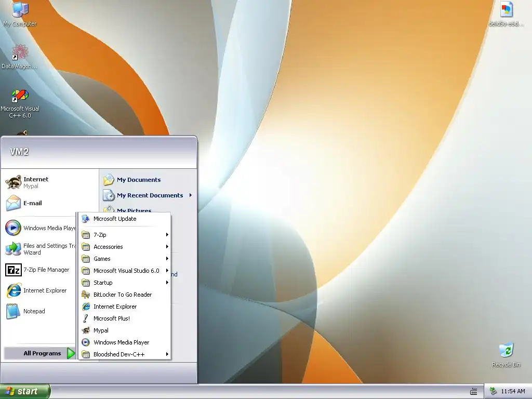Open Windows Media Player in the recent programs list
This screenshot has height=399, width=532.
coord(40,228)
